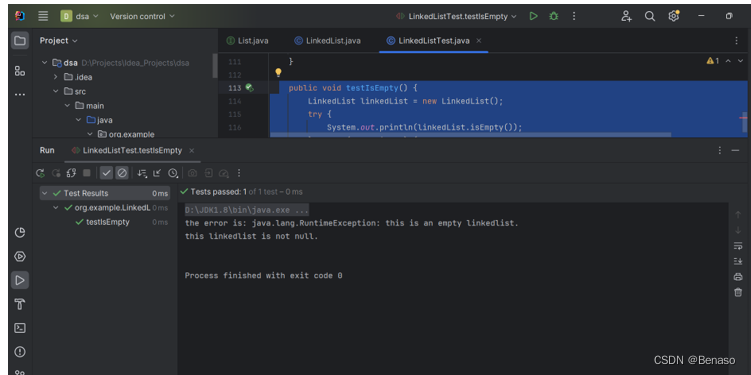
Task: Click the Tests passed status text
Action: (242, 192)
